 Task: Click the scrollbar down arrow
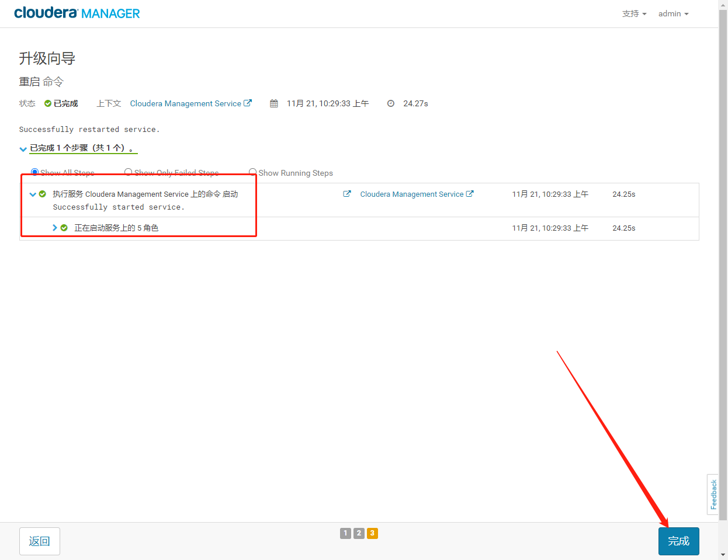(723, 555)
